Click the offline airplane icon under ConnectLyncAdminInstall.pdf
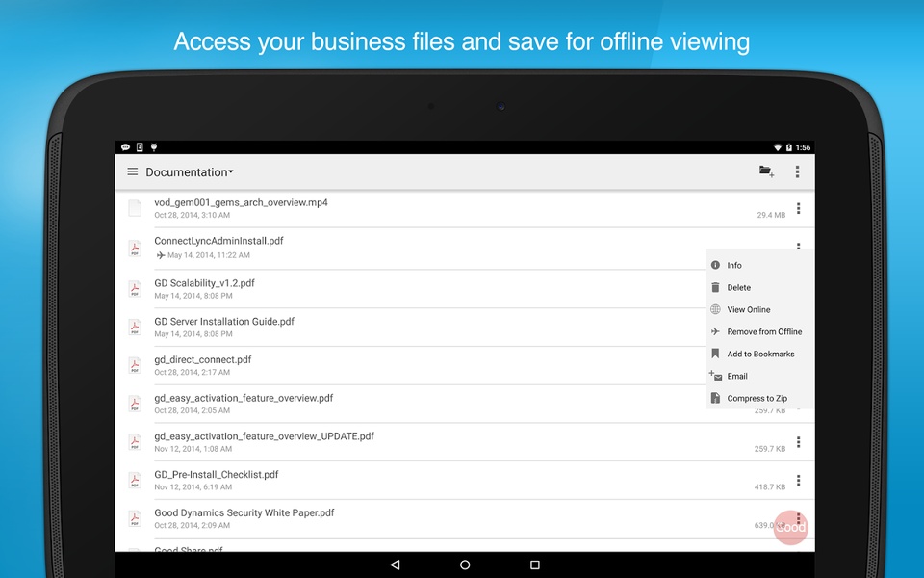924x578 pixels. pos(161,255)
